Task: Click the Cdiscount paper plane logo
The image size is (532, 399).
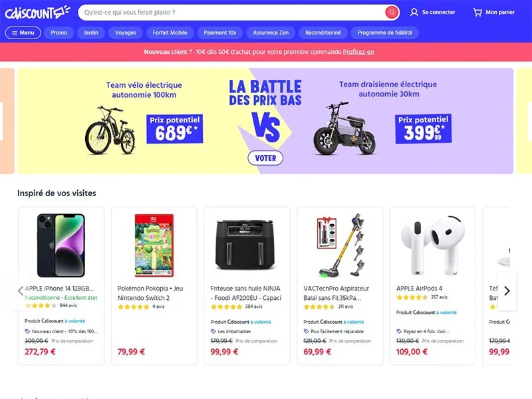Action: tap(58, 10)
